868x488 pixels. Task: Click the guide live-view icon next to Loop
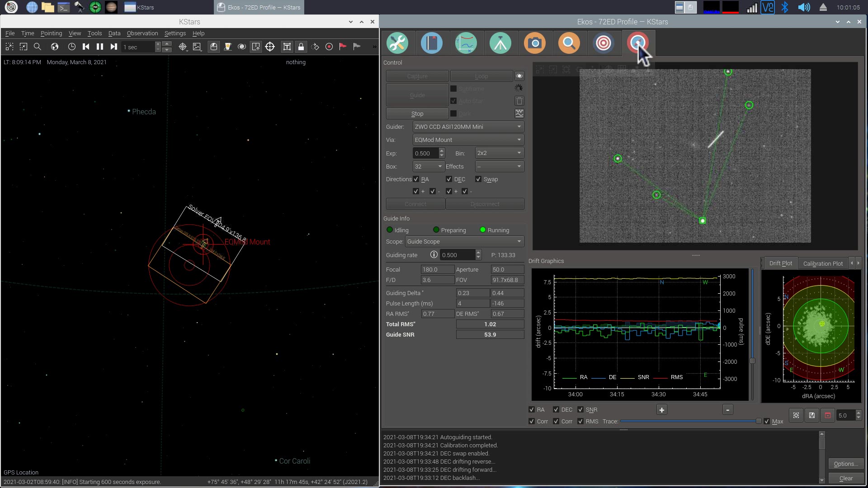tap(519, 76)
